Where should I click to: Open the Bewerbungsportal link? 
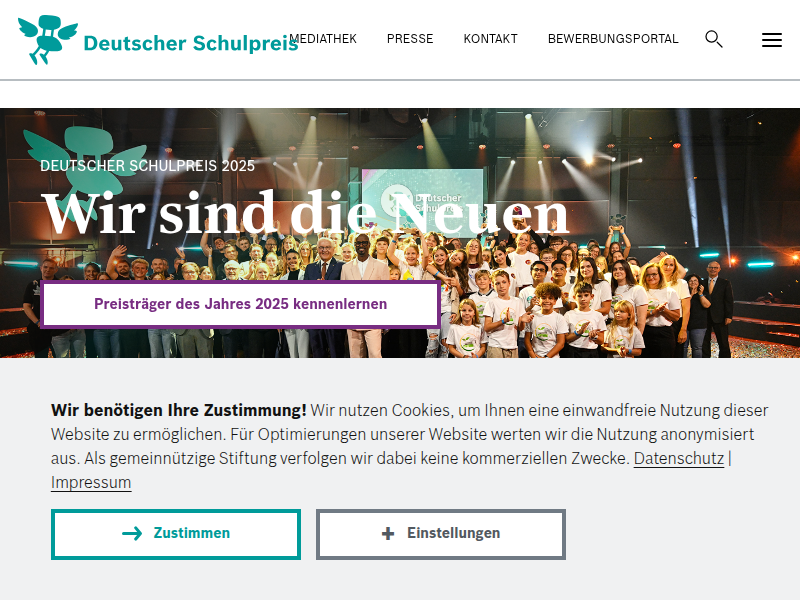613,39
